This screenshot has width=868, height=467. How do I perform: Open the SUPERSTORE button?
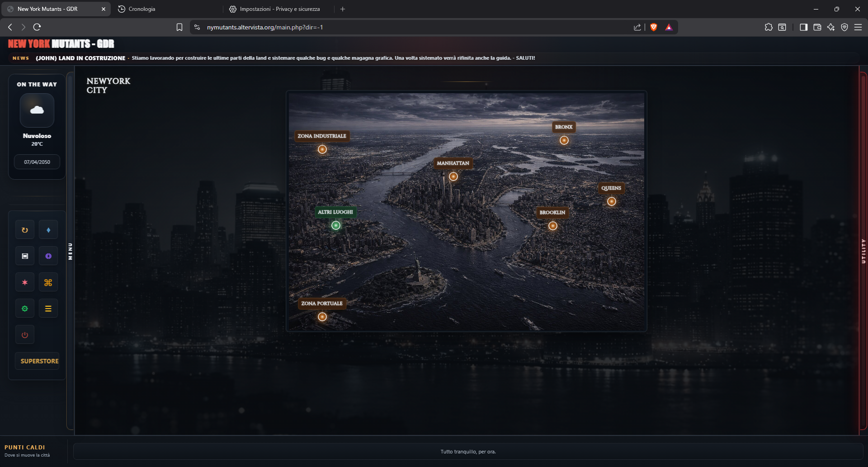pos(38,361)
